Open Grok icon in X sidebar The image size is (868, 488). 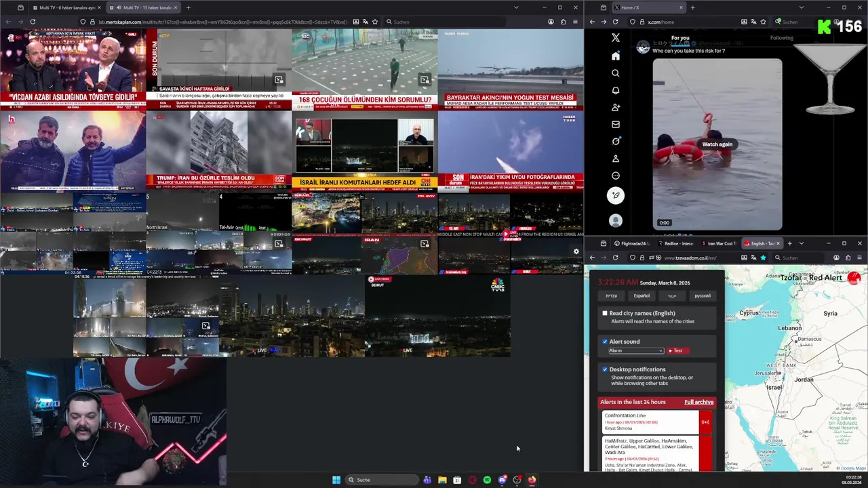[615, 141]
